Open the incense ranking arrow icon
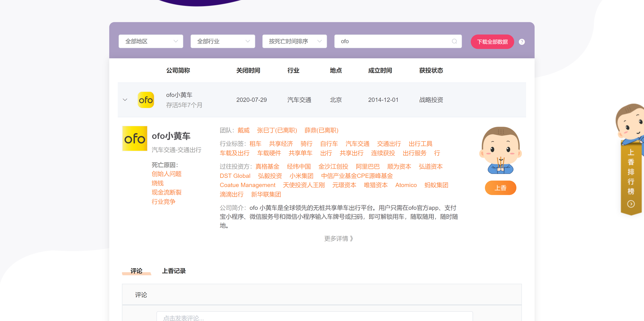Viewport: 644px width, 321px height. (x=631, y=204)
